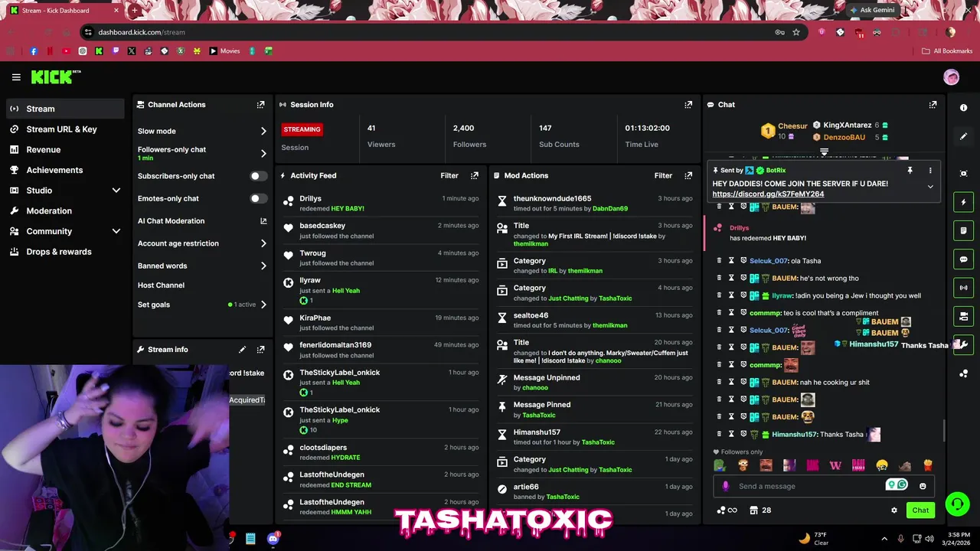Toggle the lightning bolt panel icon
The image size is (980, 551).
pyautogui.click(x=963, y=202)
